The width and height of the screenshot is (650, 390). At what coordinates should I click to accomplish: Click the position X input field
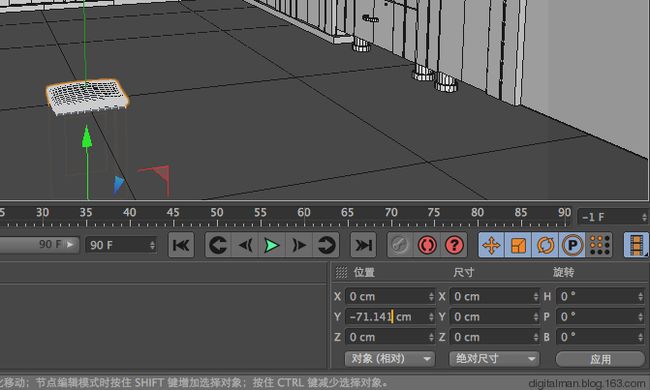pyautogui.click(x=390, y=296)
